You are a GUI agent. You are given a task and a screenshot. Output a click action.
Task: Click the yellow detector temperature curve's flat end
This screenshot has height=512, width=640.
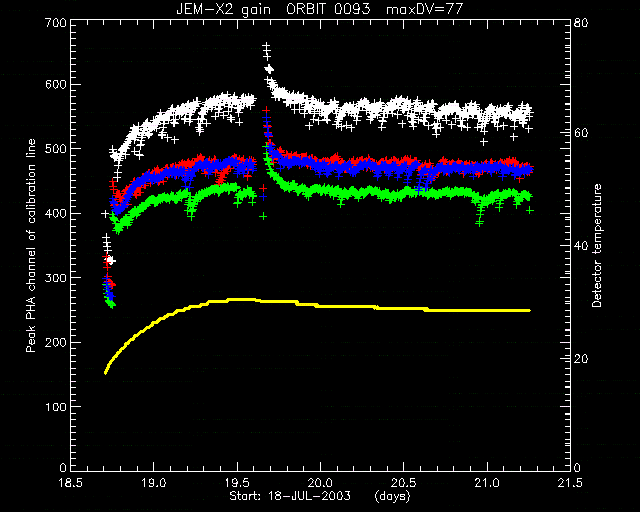[x=527, y=311]
